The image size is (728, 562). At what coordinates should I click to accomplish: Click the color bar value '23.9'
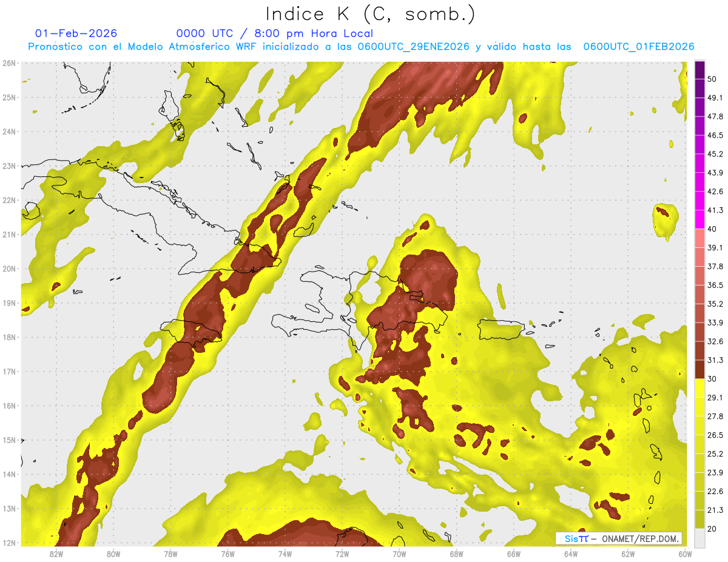tap(715, 473)
